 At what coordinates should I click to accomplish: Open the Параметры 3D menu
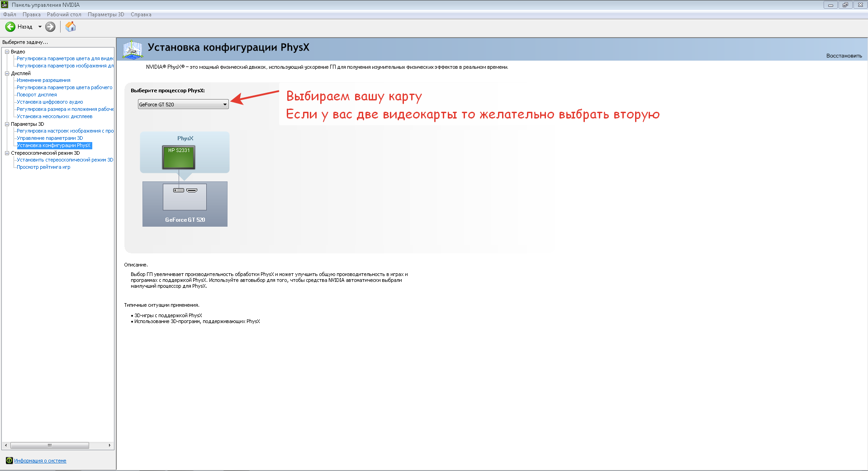click(106, 14)
